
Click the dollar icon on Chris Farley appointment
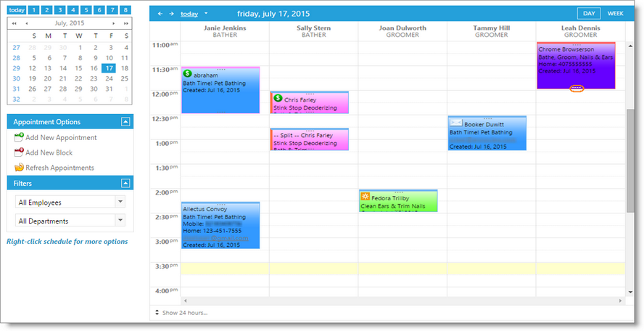click(x=278, y=98)
